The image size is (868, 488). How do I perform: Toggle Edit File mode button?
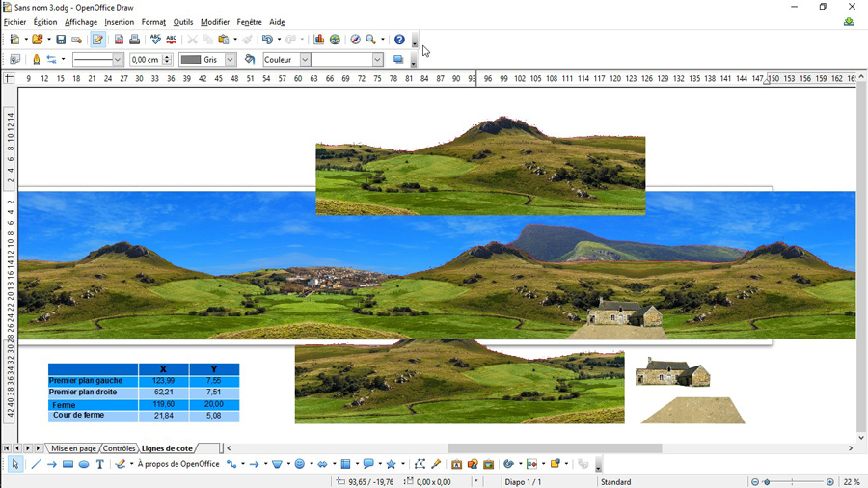tap(97, 40)
